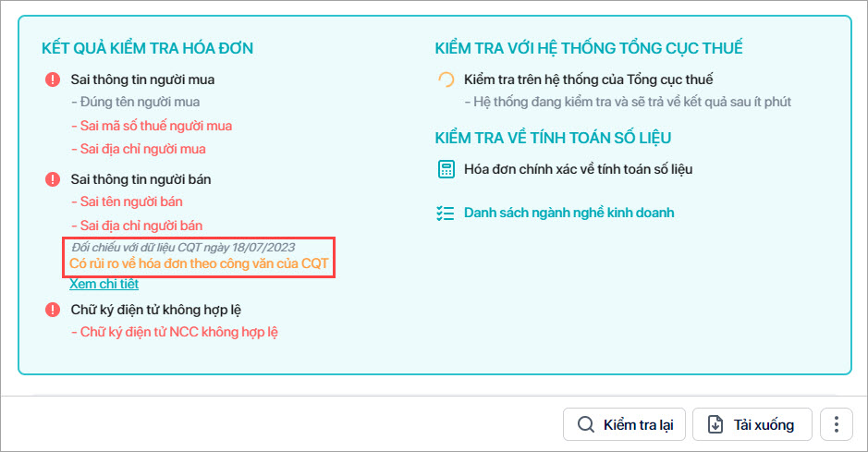Viewport: 868px width, 452px height.
Task: Select '- Hệ thống đang kiểm tra và sẽ trả về kết quả'
Action: (x=628, y=102)
